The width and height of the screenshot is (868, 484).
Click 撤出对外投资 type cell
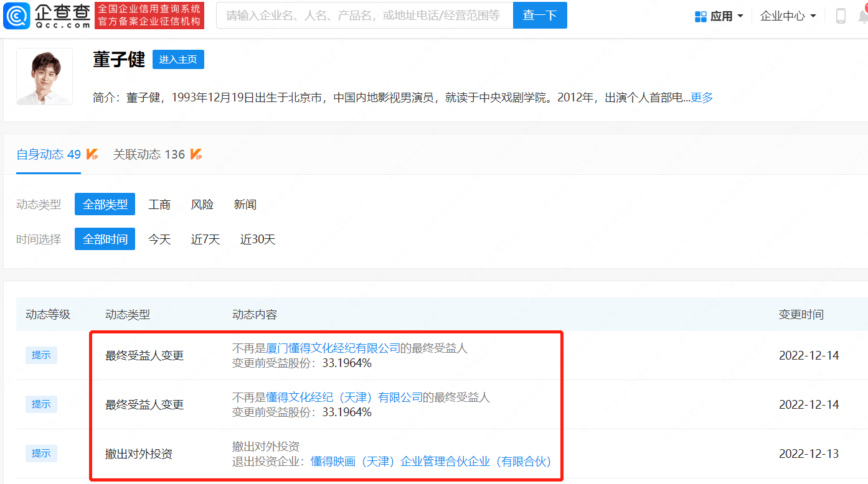(139, 454)
